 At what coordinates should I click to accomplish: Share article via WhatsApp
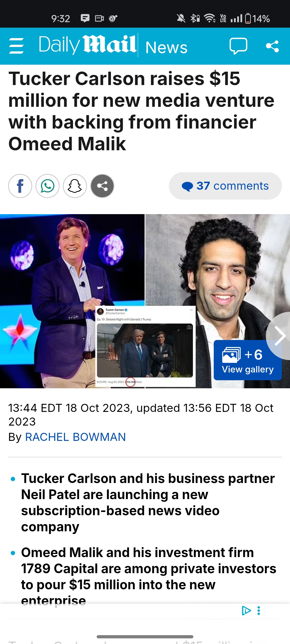point(48,186)
